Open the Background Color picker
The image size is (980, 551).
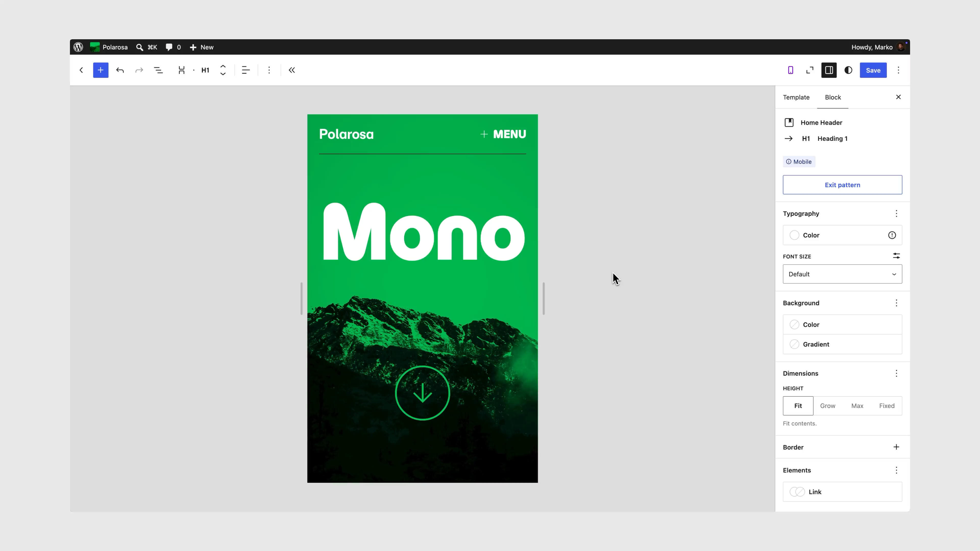(842, 325)
